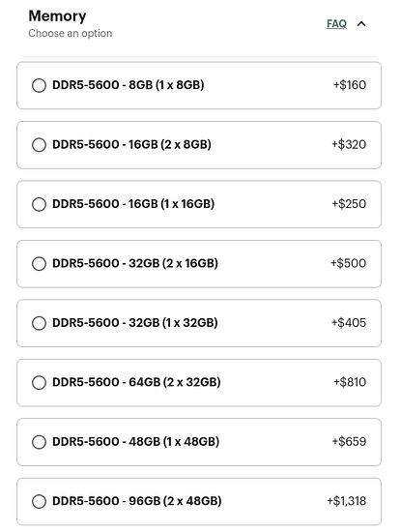This screenshot has height=532, width=401.
Task: Click the +$405 price label
Action: click(x=349, y=322)
